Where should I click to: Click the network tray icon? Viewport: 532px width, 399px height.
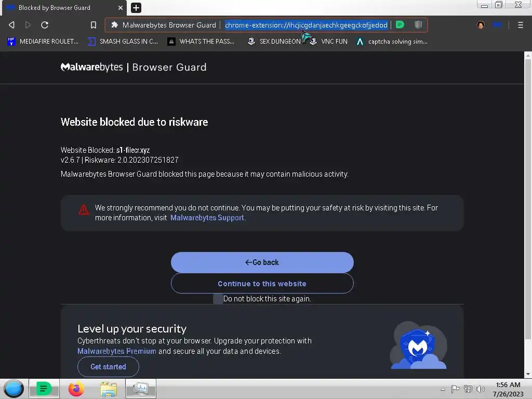coord(468,389)
